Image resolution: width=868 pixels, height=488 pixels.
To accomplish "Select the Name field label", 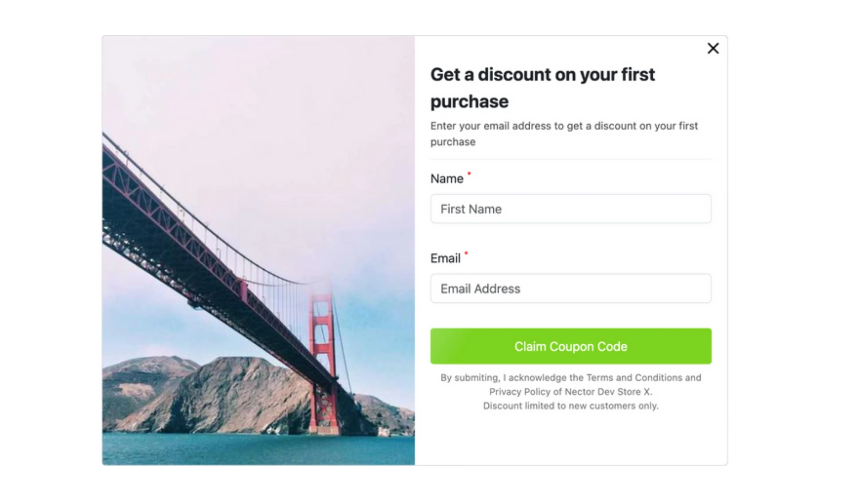I will click(447, 179).
